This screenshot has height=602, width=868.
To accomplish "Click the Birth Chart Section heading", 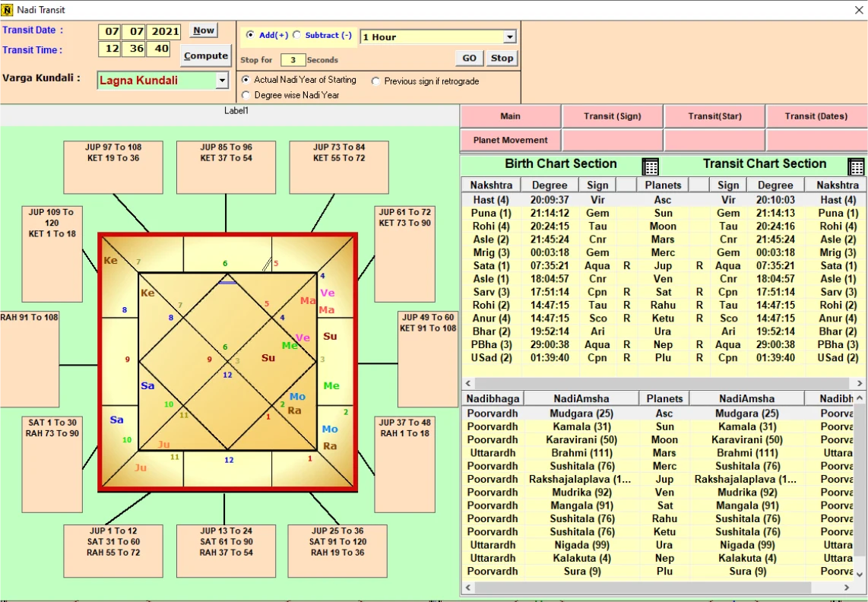I will (x=561, y=164).
